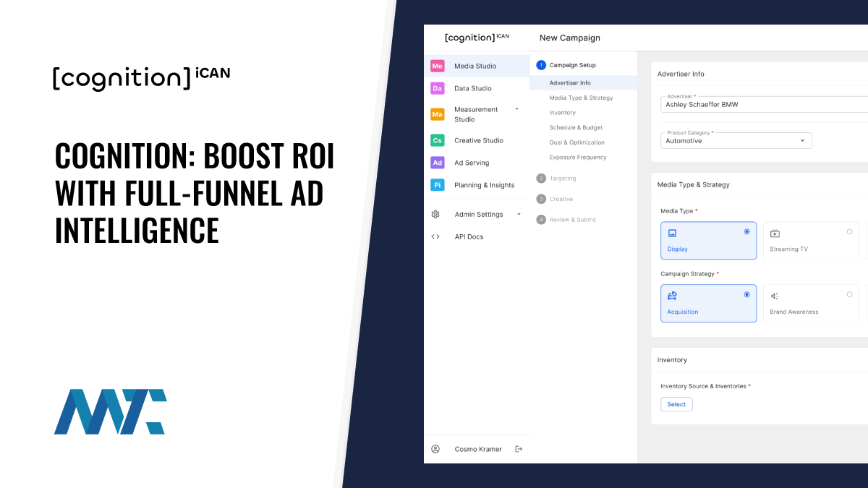Click the Acquisition strategy icon
Screen dimensions: 868x488
point(672,296)
